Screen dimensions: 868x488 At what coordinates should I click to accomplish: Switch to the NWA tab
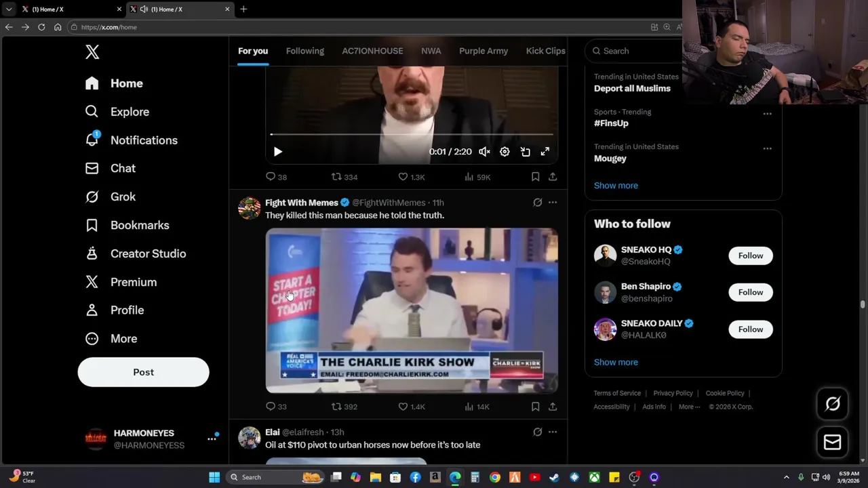[x=431, y=51]
